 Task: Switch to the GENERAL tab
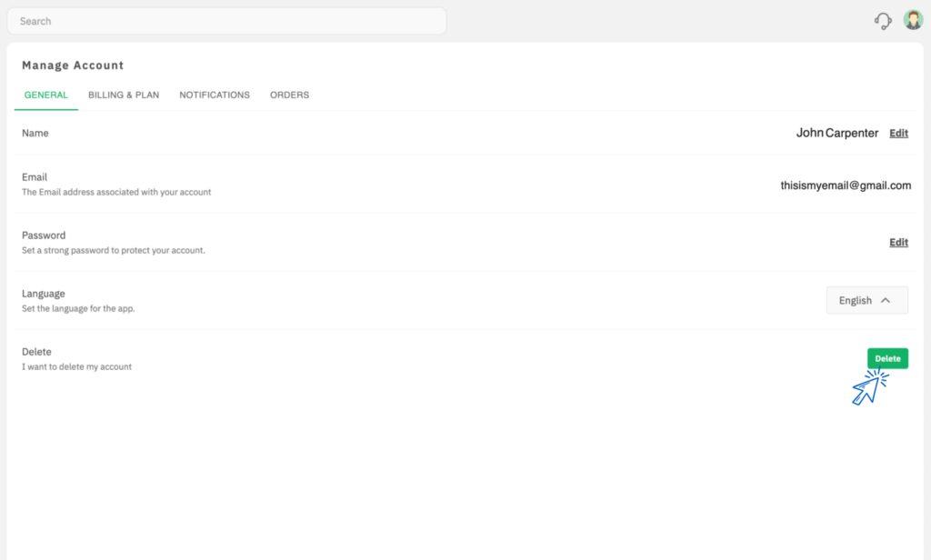45,95
